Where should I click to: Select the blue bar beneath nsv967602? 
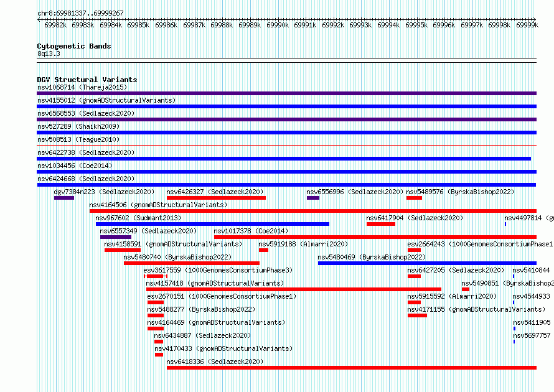(212, 224)
